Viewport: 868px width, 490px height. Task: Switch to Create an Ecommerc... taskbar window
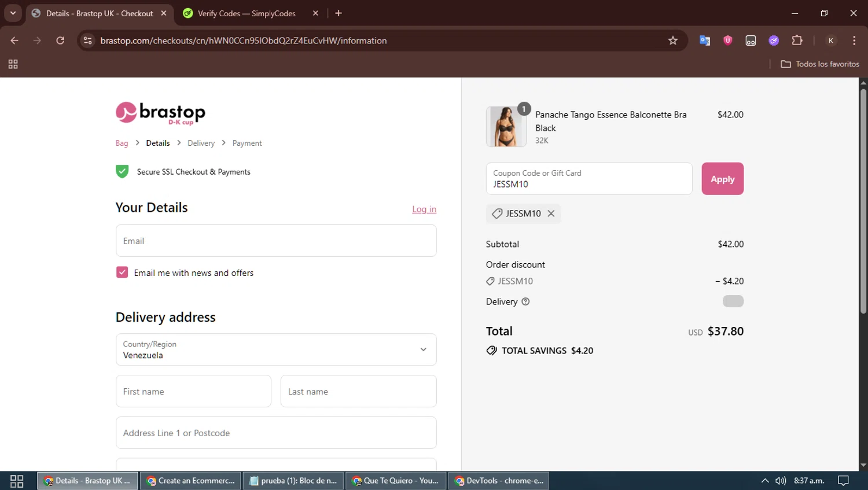click(x=190, y=481)
